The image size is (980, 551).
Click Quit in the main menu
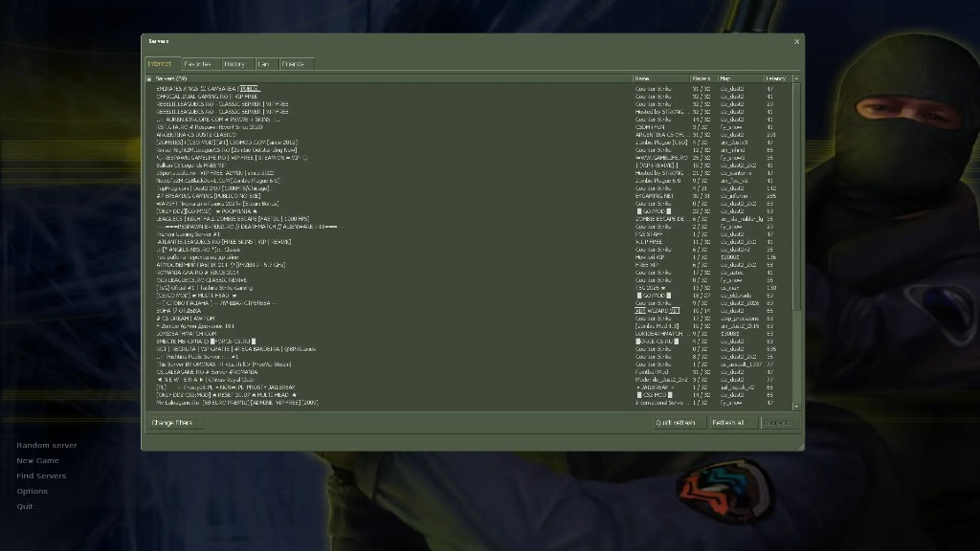24,507
